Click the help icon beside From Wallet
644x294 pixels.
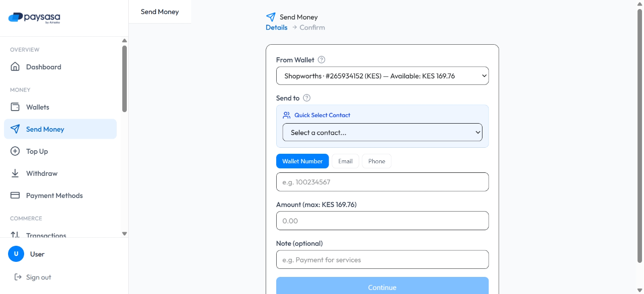point(321,60)
